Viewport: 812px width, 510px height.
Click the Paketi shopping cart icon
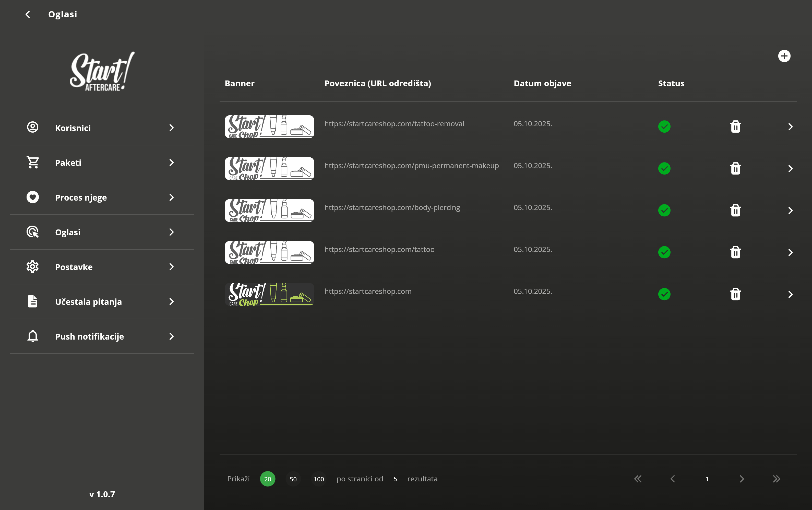[x=33, y=163]
